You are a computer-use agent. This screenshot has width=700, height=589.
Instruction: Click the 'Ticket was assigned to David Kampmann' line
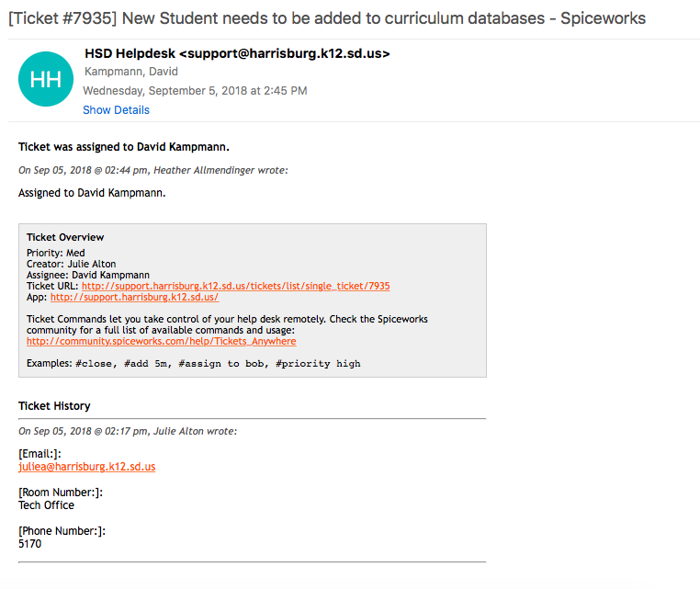coord(123,147)
